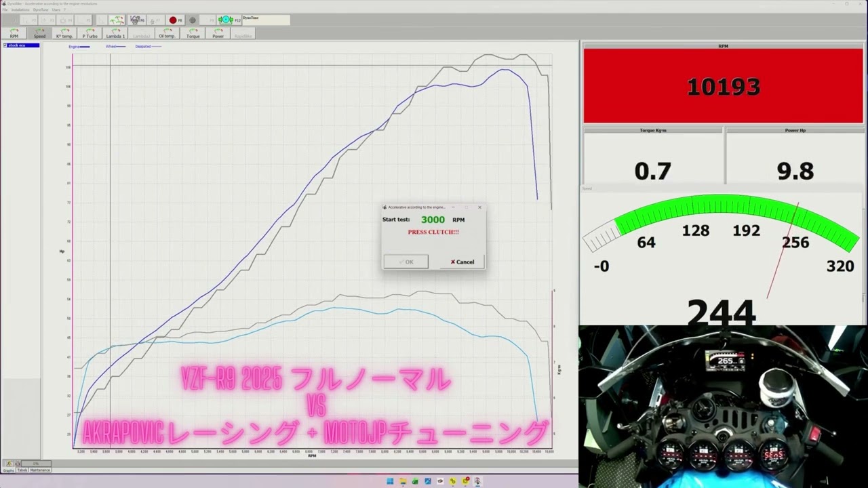The height and width of the screenshot is (488, 868).
Task: Open the File menu
Action: [x=5, y=9]
